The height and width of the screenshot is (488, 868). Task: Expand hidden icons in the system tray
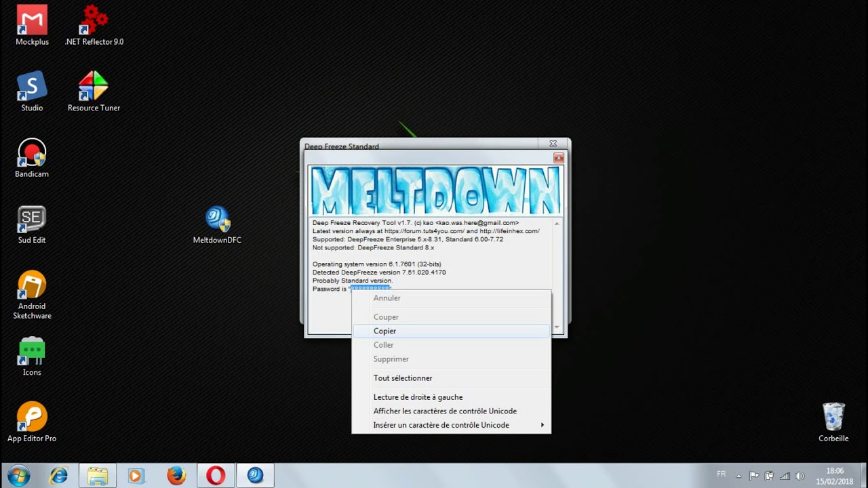tap(739, 474)
